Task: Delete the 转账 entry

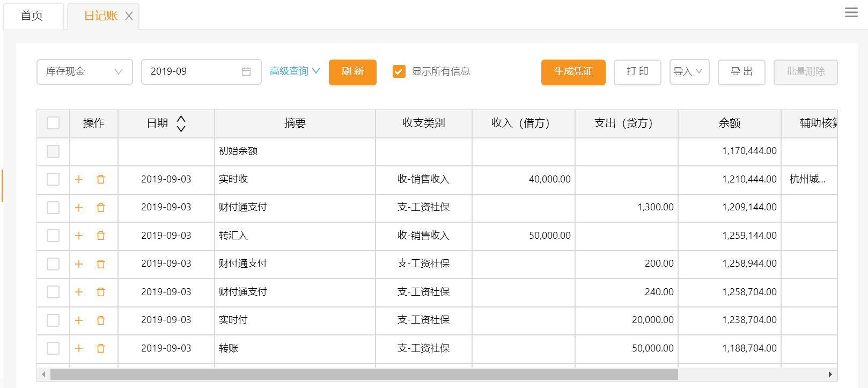Action: click(101, 348)
